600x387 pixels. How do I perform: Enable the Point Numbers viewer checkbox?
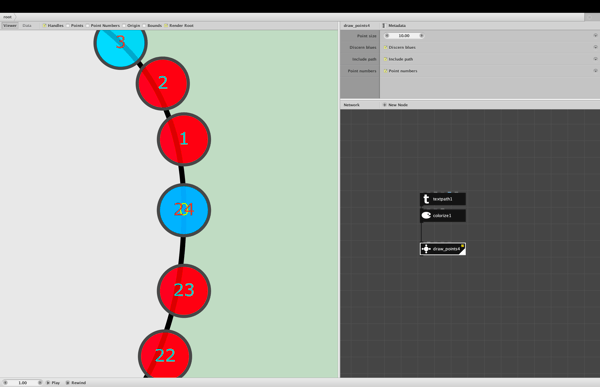(87, 26)
